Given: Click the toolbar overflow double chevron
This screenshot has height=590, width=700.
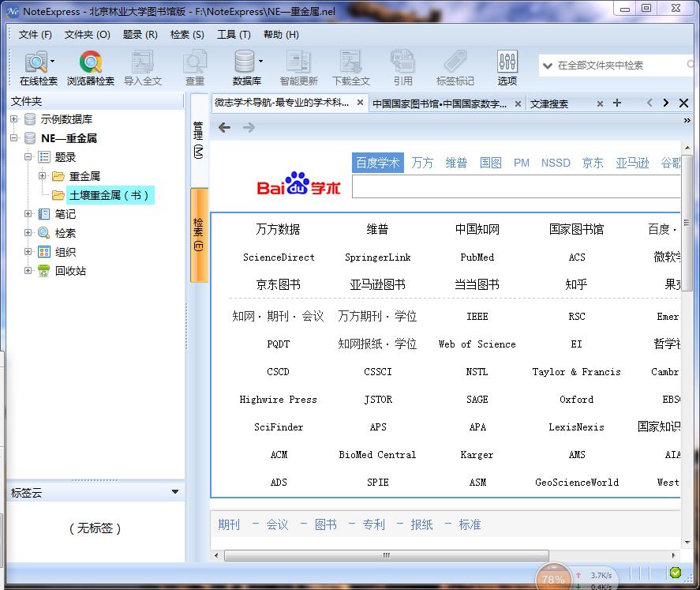Looking at the screenshot, I should pos(687,121).
